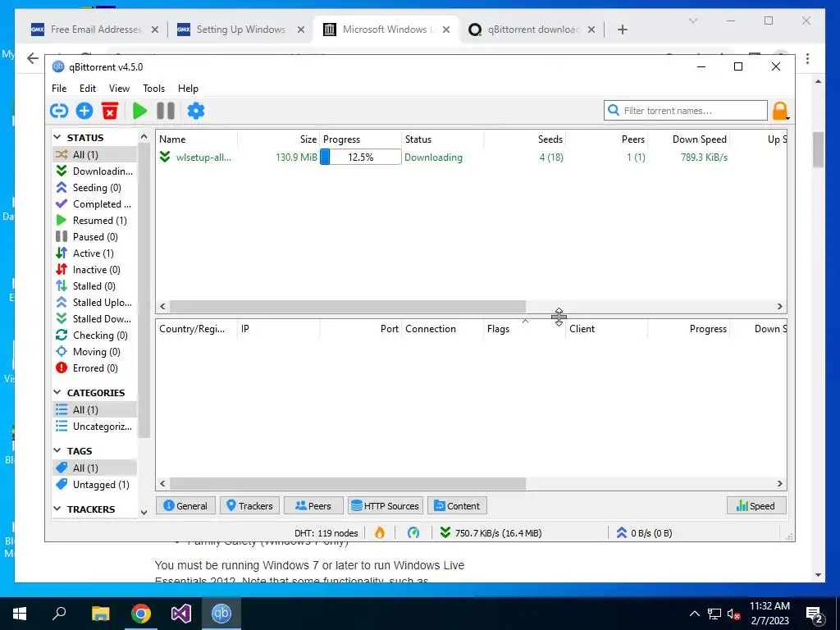The width and height of the screenshot is (840, 630).
Task: Click the sidebar scroll-down arrow
Action: 144,513
